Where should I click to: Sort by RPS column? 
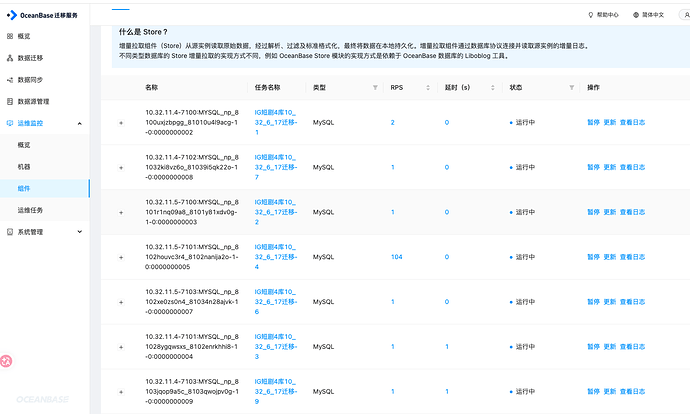click(428, 88)
